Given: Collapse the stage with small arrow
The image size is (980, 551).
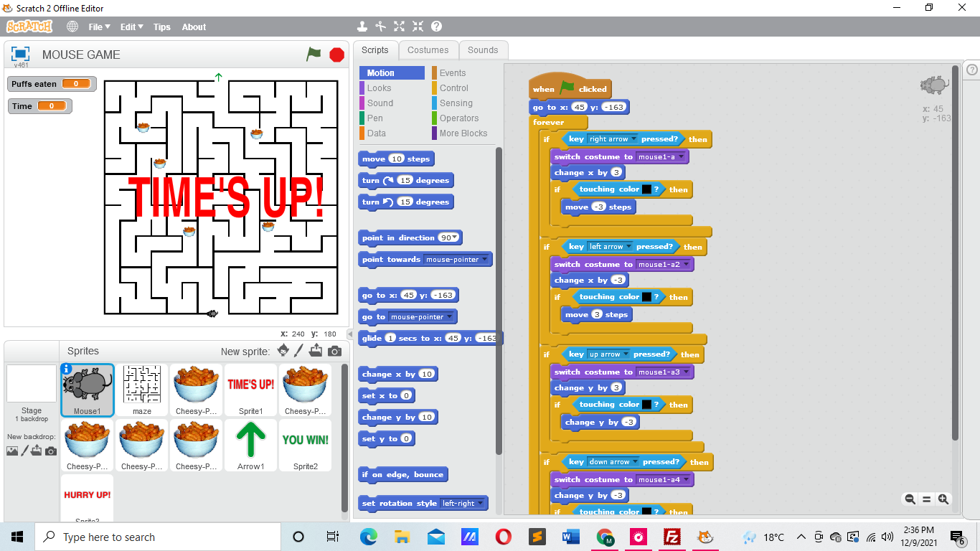Looking at the screenshot, I should (x=350, y=334).
